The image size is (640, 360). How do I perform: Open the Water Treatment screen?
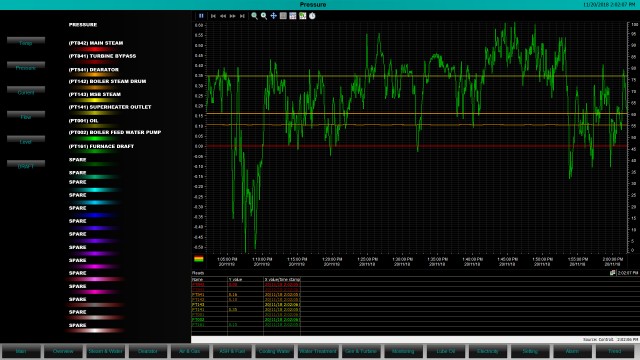(318, 351)
